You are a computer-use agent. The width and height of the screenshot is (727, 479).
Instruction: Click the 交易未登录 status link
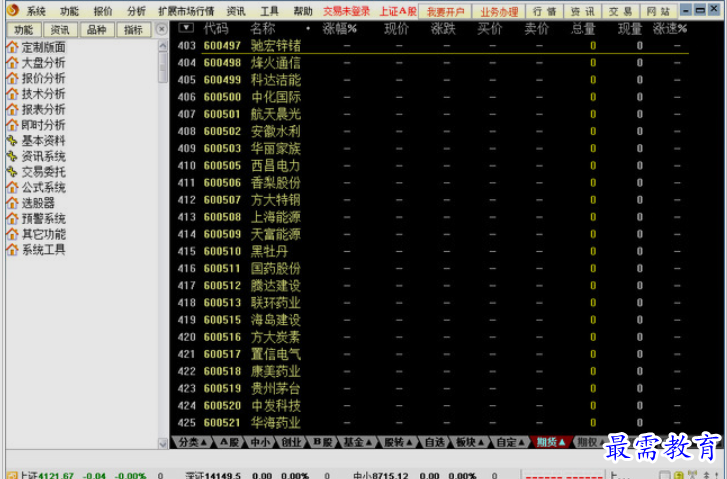[346, 11]
